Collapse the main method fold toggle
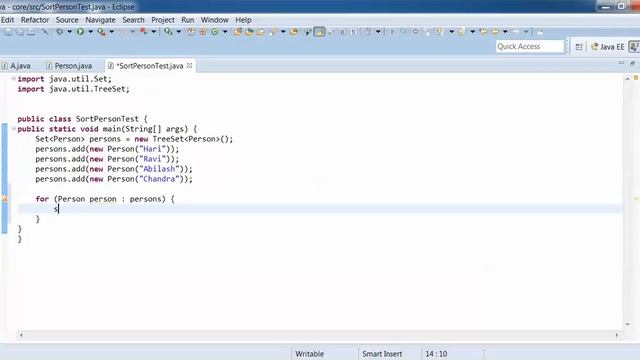640x360 pixels. click(x=13, y=129)
